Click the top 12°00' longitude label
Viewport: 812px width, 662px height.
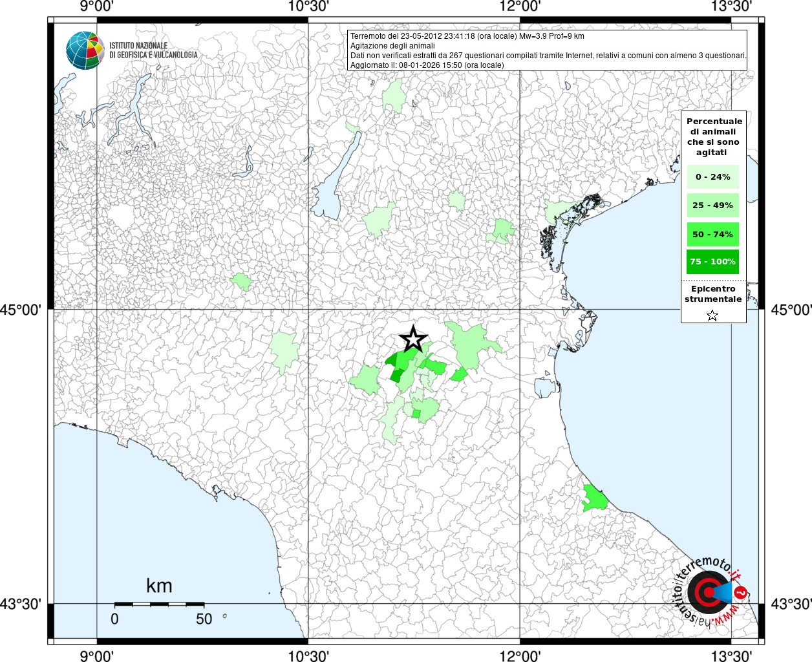point(520,6)
